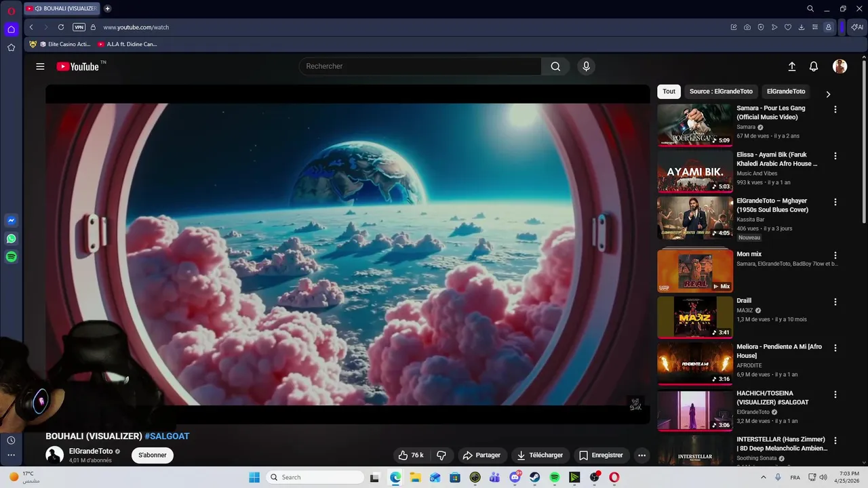Click the address bar URL

(x=136, y=27)
